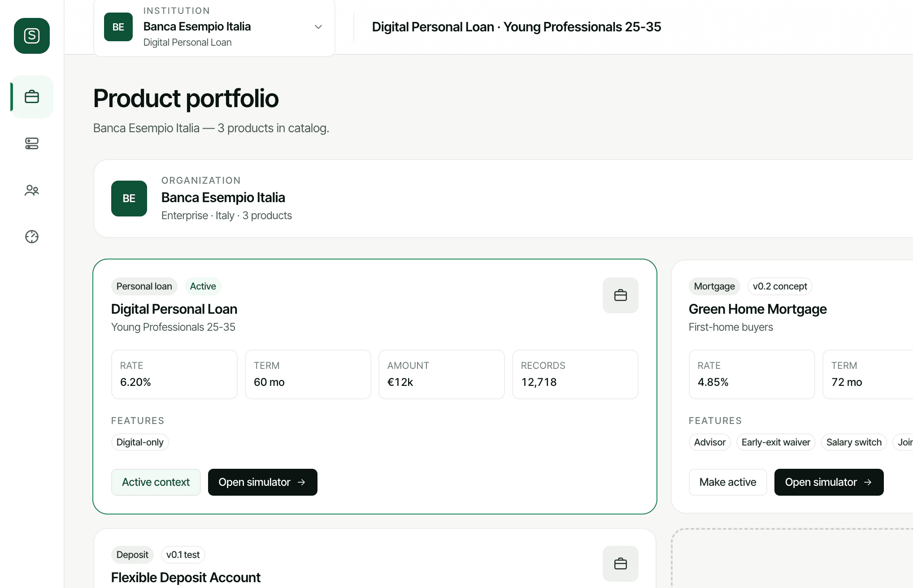Click 'Young Professionals 25-35' card subtitle
Image resolution: width=913 pixels, height=588 pixels.
173,327
